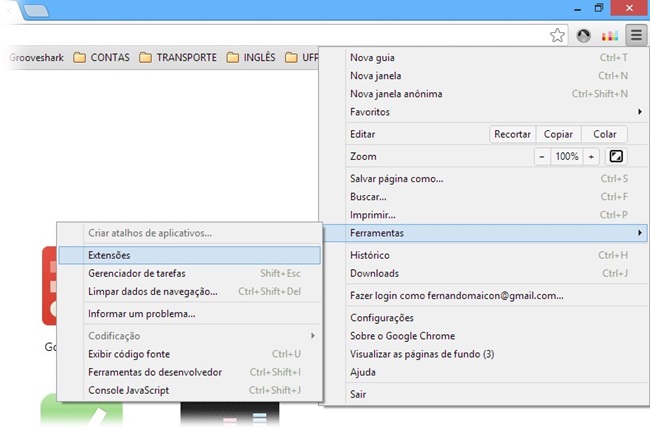Expand the Codificação submenu
This screenshot has width=650, height=429.
pyautogui.click(x=189, y=336)
